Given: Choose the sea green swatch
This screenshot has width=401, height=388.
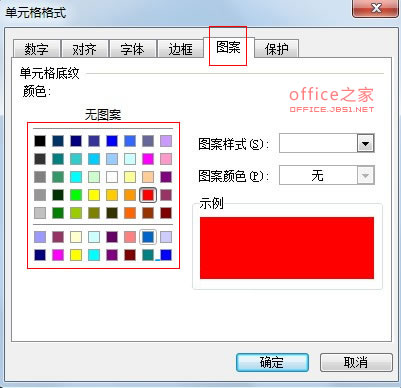Looking at the screenshot, I should pos(58,177).
